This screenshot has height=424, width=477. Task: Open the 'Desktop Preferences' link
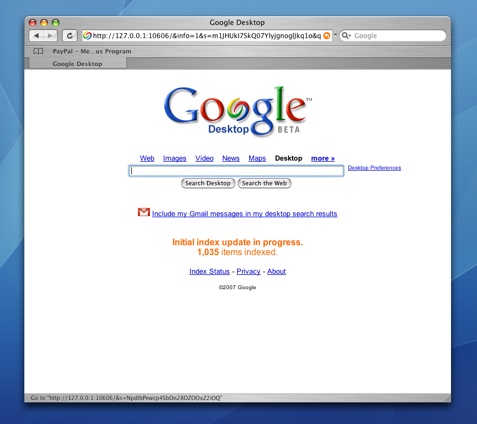click(x=374, y=168)
